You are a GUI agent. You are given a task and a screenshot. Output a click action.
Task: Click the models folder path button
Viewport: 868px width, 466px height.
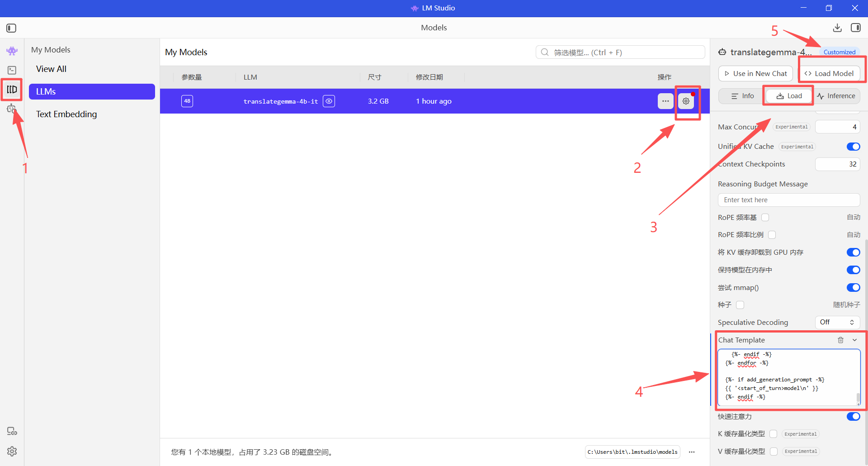pyautogui.click(x=632, y=452)
